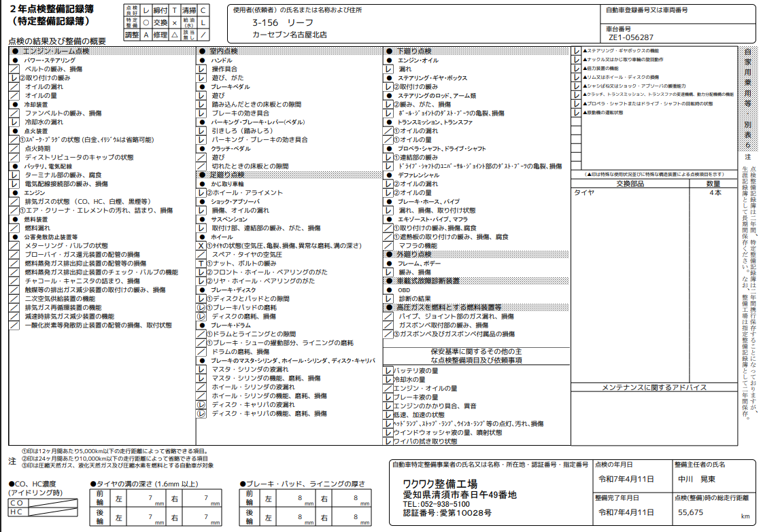Select the workshop name ワクワク整備工場

[440, 484]
